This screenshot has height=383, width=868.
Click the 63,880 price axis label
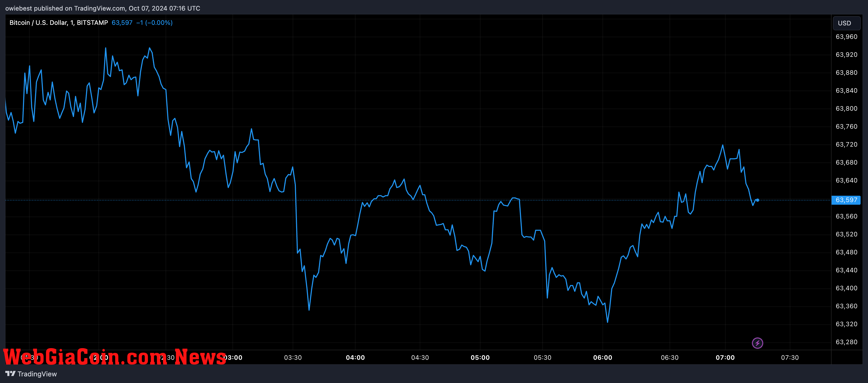846,72
